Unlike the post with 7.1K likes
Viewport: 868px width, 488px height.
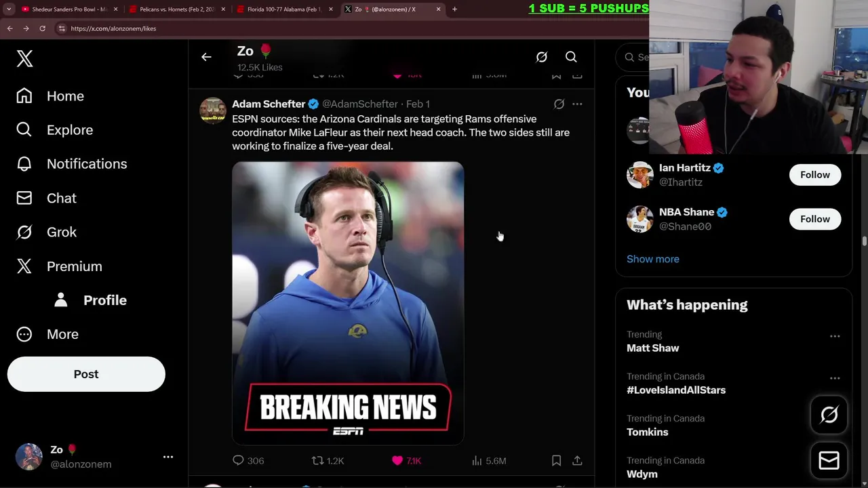[x=397, y=460]
